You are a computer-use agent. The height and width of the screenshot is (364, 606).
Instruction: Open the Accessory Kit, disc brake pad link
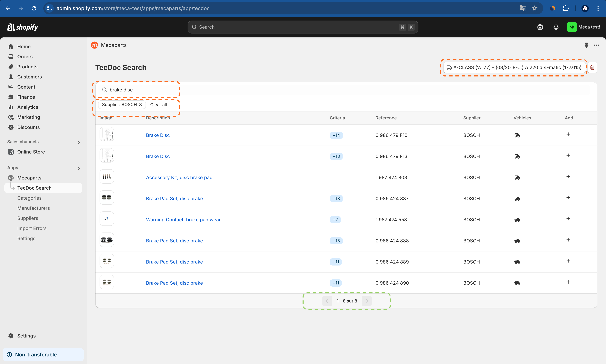pos(179,177)
